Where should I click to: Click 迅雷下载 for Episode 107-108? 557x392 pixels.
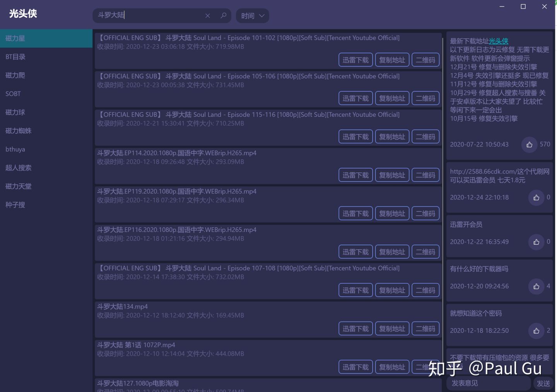coord(355,290)
